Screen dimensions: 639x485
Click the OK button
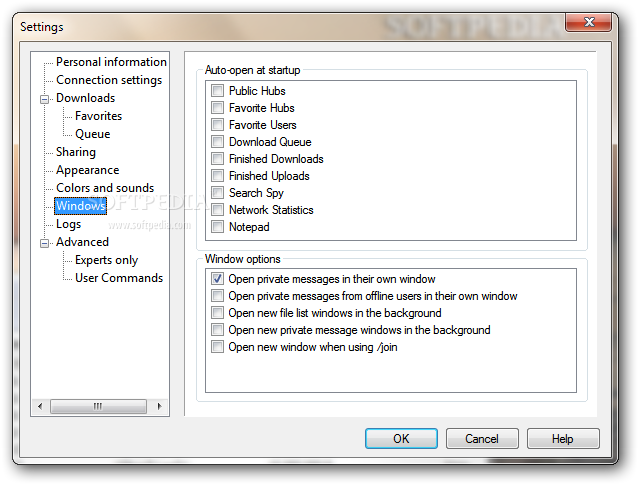(401, 439)
